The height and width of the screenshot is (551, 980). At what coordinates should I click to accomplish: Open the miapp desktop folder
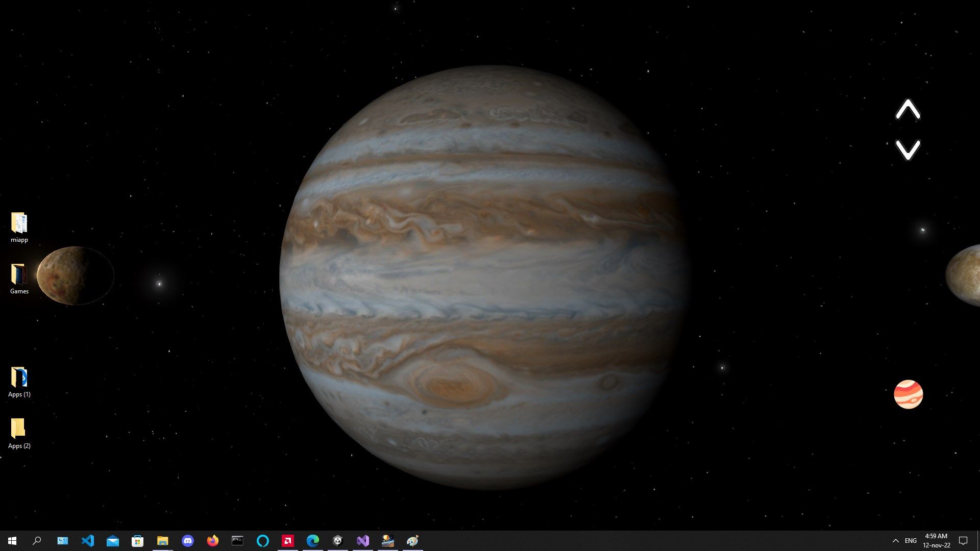click(x=19, y=228)
